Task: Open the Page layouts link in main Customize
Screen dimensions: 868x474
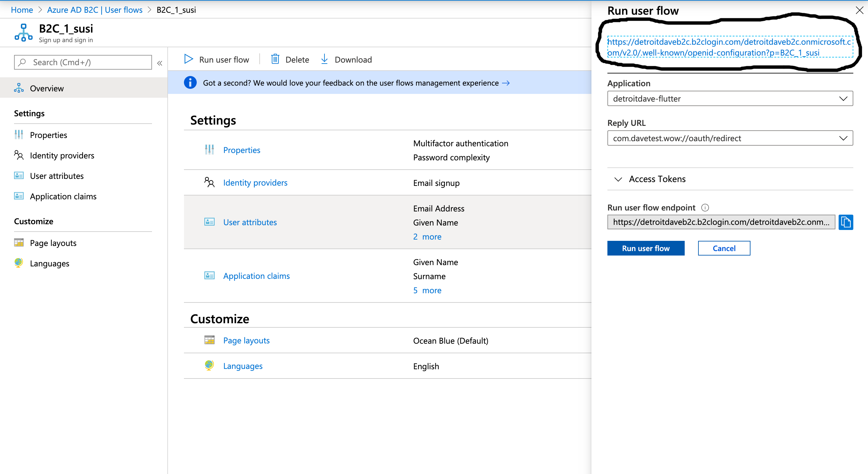Action: click(246, 340)
